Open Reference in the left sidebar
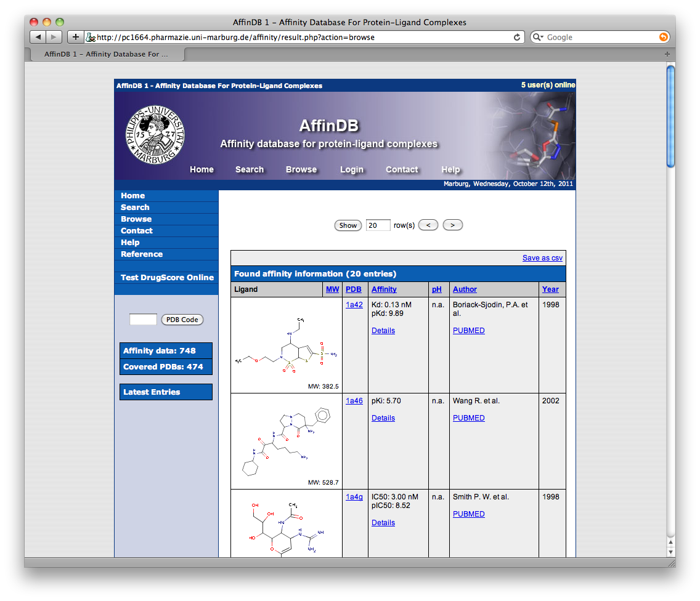The height and width of the screenshot is (601, 700). coord(166,254)
